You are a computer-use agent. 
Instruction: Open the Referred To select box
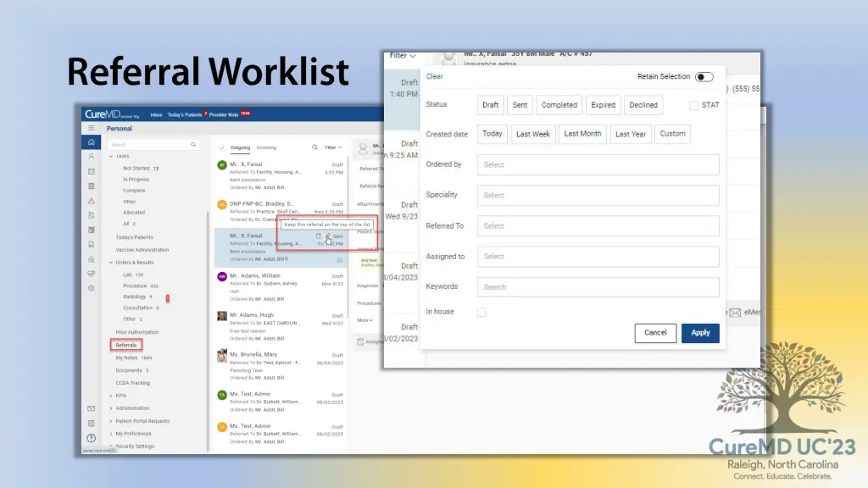pos(598,225)
